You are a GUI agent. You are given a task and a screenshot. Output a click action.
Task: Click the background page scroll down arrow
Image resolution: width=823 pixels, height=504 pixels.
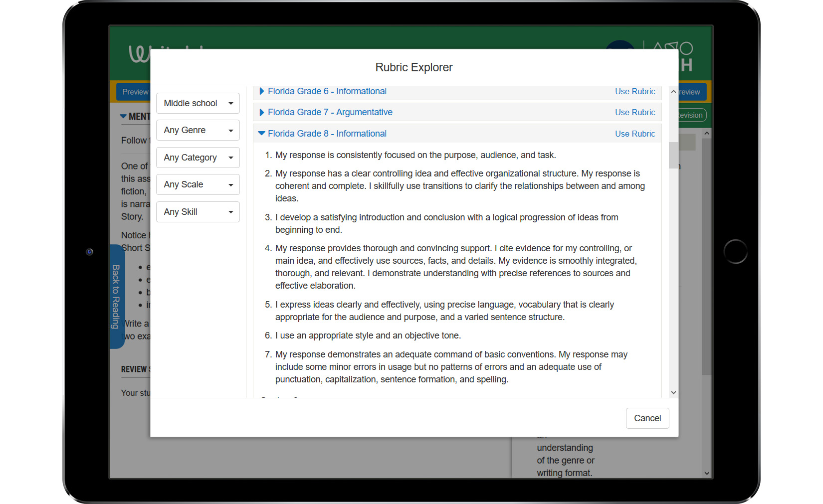(707, 473)
